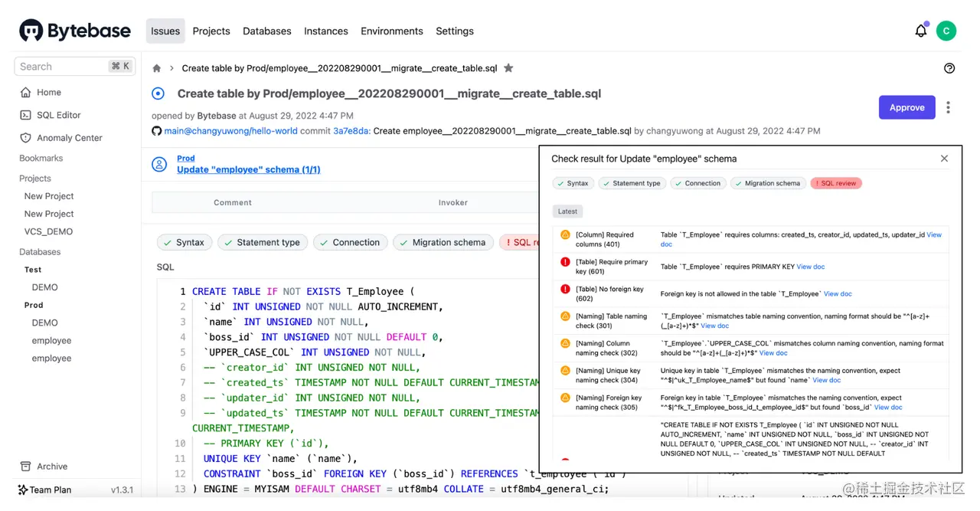Click the Prod environment link
Viewport: 980px width, 511px height.
click(186, 159)
